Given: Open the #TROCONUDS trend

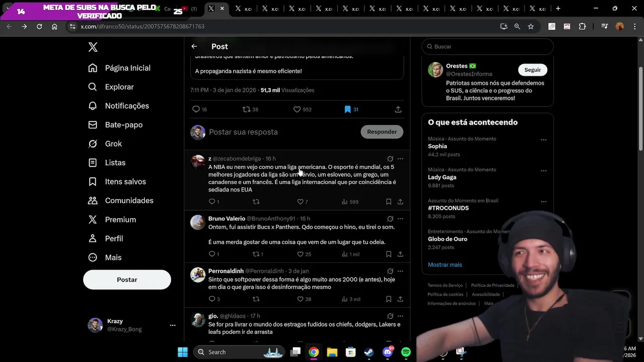Looking at the screenshot, I should coord(448,208).
